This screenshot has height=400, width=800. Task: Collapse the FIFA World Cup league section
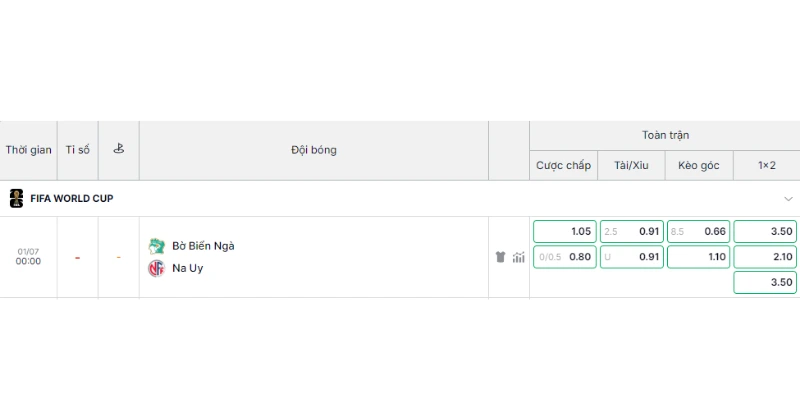(788, 199)
